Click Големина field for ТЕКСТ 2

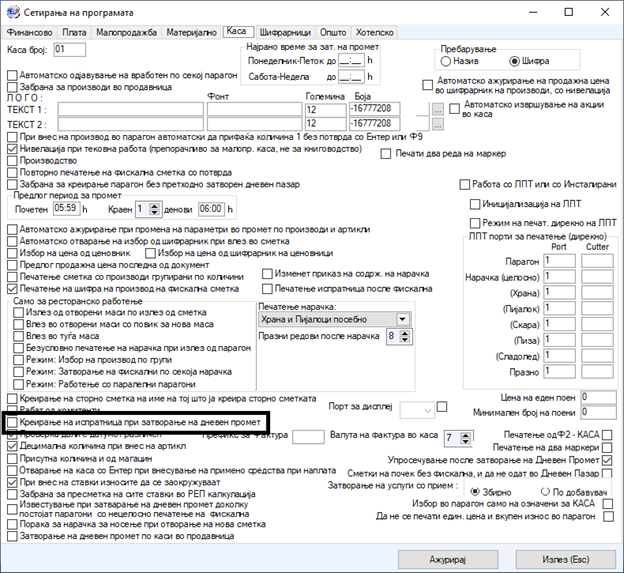click(x=326, y=124)
